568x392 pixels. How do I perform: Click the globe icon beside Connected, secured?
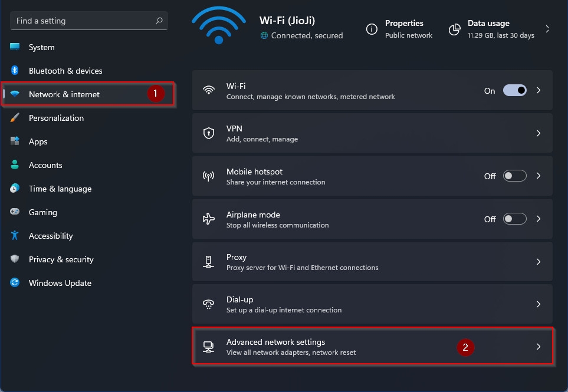(264, 35)
